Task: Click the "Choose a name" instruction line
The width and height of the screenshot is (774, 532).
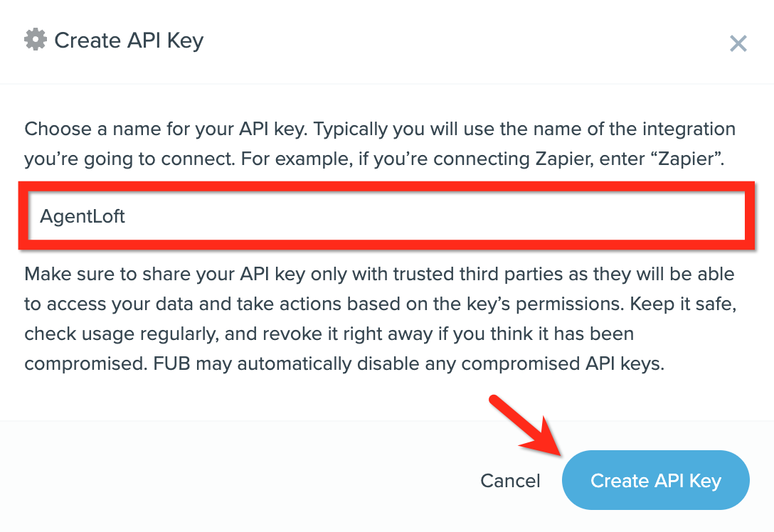Action: pos(380,129)
